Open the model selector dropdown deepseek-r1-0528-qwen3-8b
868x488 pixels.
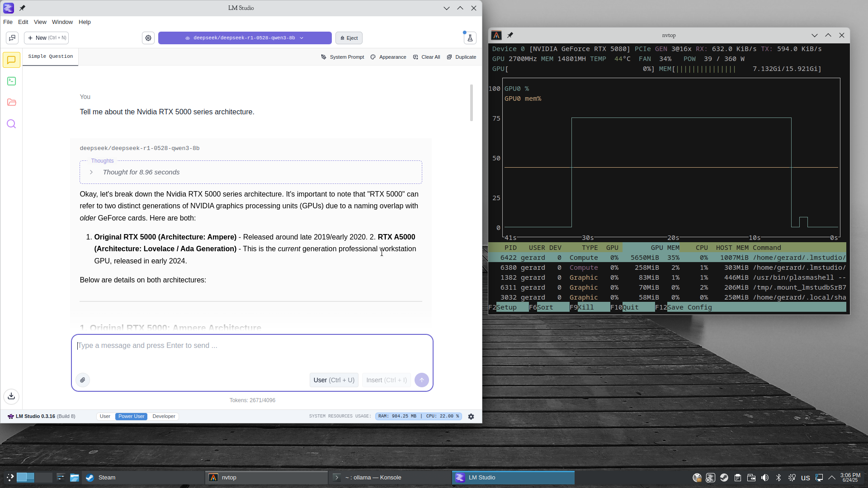245,38
